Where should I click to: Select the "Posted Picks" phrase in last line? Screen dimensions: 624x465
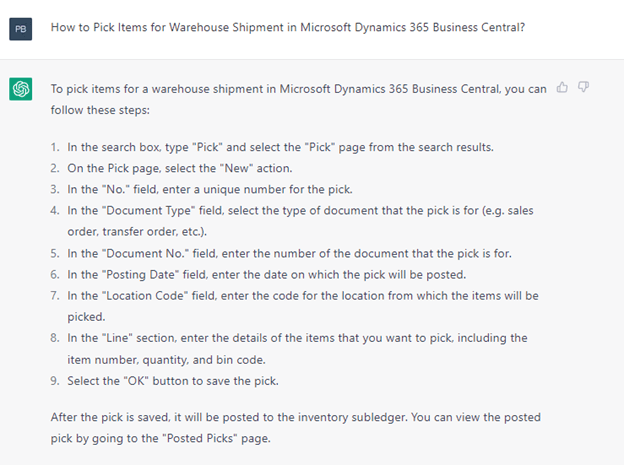click(200, 438)
